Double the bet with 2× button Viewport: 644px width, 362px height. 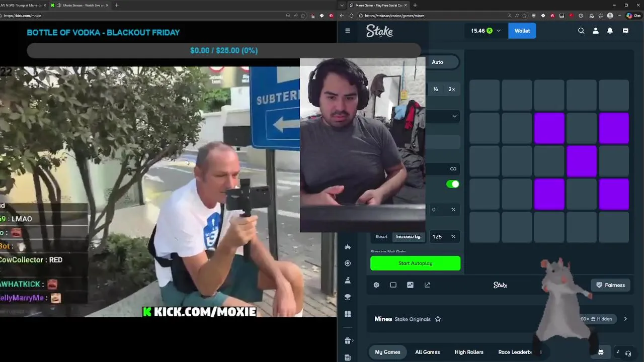click(451, 89)
